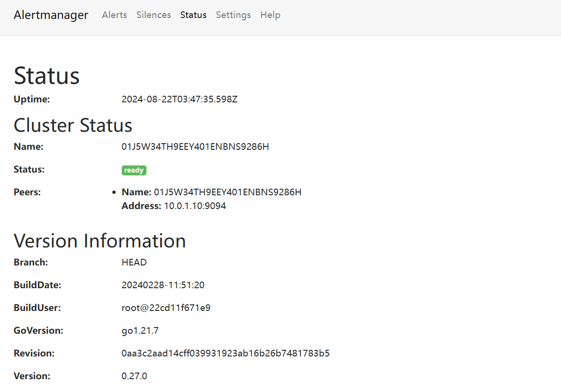Viewport: 561px width, 392px height.
Task: Click the Revision hash value
Action: [x=226, y=353]
